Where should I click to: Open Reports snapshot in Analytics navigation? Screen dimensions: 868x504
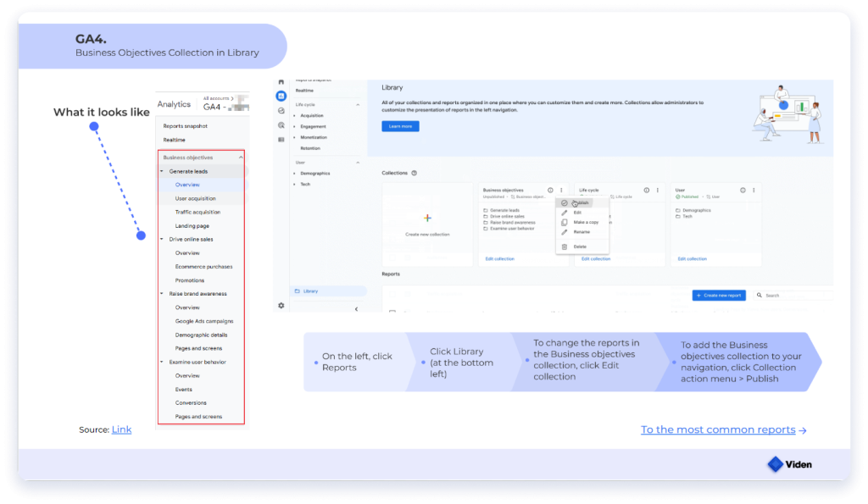point(185,126)
